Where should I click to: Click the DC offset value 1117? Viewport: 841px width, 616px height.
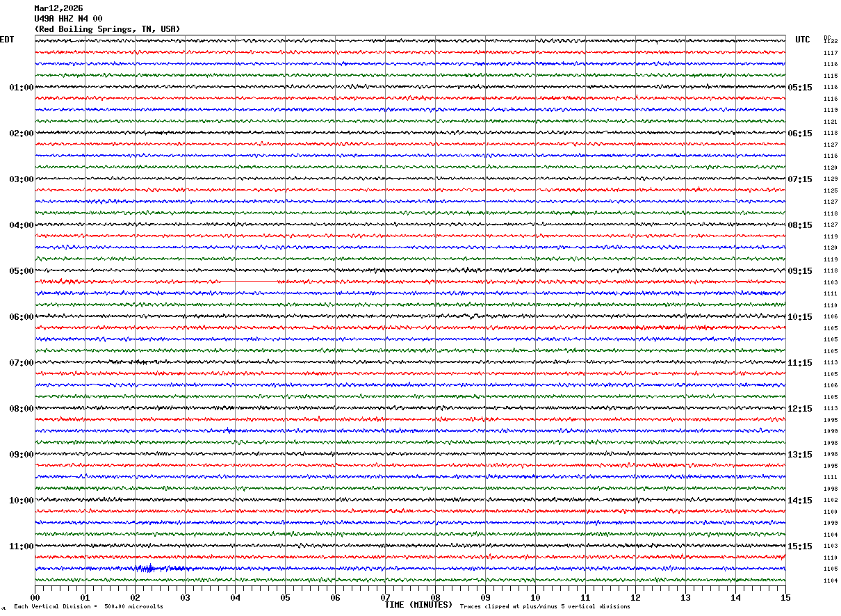click(831, 54)
